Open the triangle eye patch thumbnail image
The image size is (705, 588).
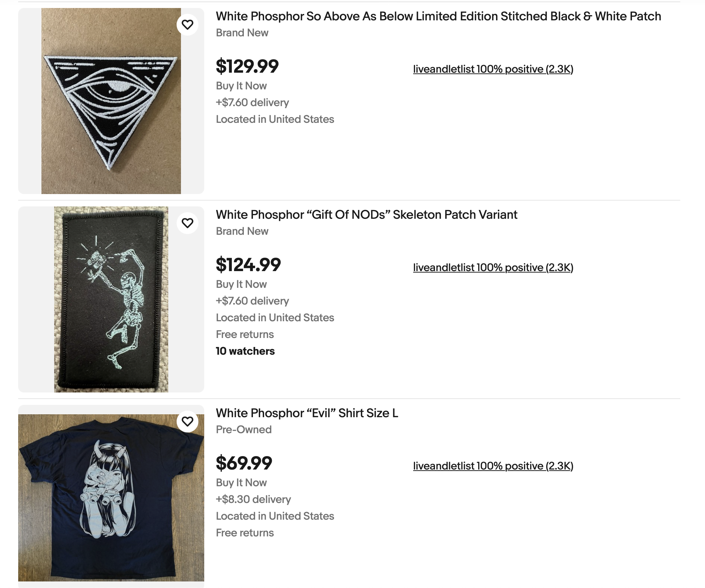[x=111, y=101]
